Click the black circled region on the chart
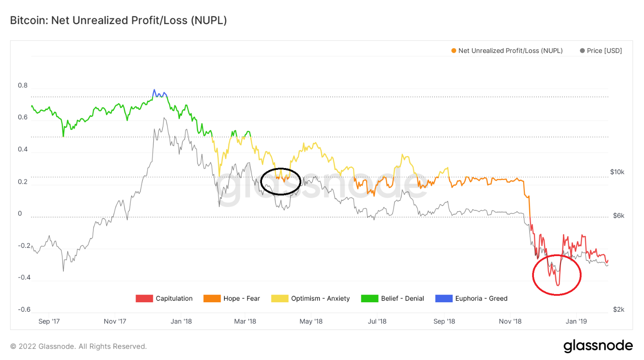The width and height of the screenshot is (644, 360). click(x=281, y=182)
